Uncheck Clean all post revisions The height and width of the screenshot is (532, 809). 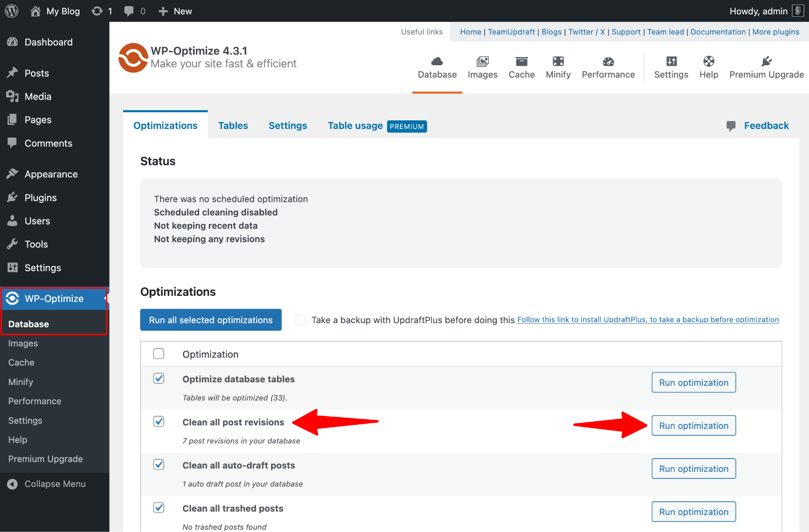point(159,421)
